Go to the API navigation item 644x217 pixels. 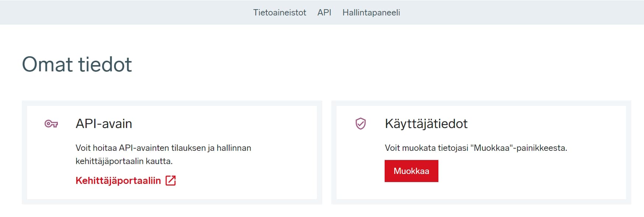[324, 13]
